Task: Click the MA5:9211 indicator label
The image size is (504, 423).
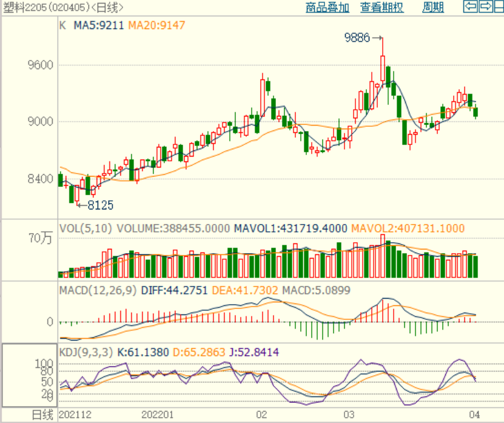Action: click(99, 26)
